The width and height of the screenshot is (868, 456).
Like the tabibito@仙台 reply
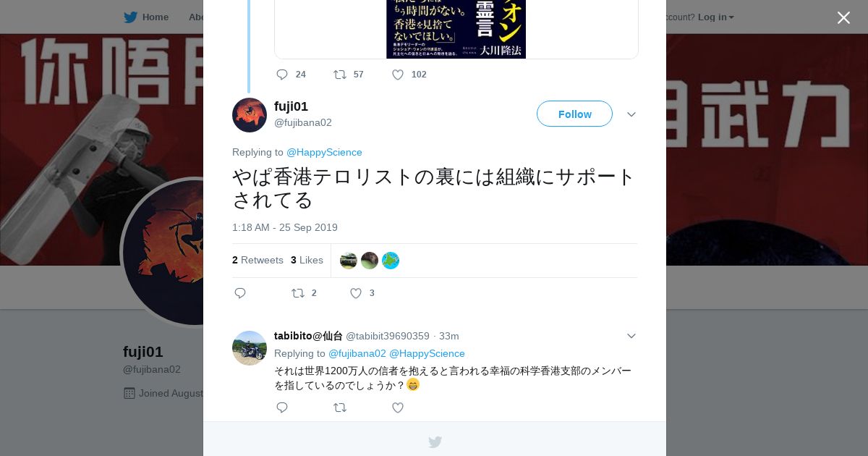(398, 408)
